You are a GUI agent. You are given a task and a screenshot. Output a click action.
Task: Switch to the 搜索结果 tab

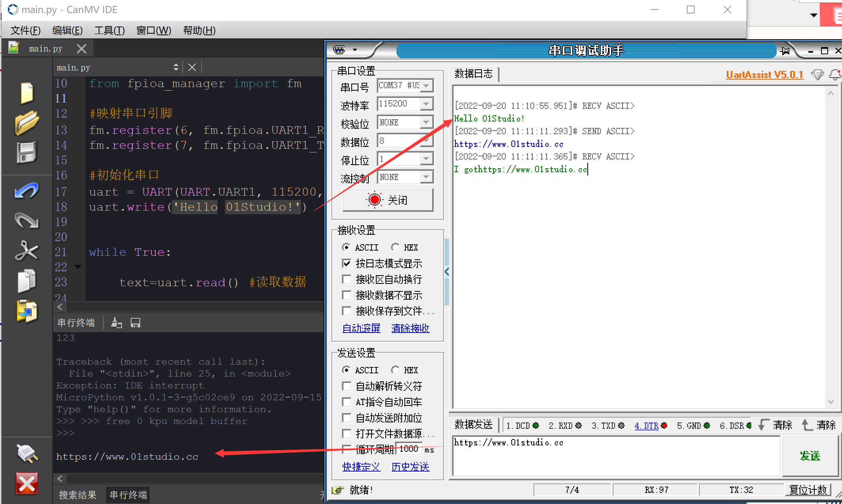[x=78, y=495]
